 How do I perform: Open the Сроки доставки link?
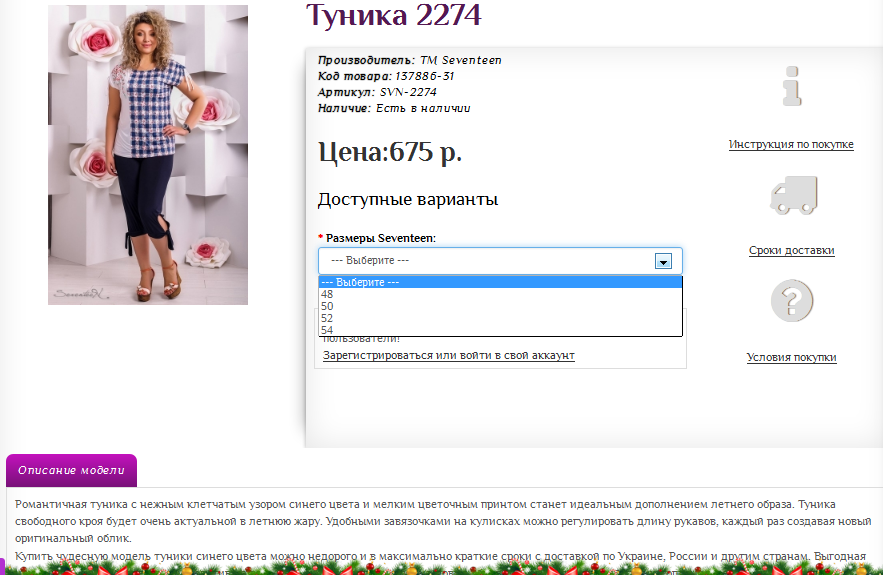click(791, 250)
